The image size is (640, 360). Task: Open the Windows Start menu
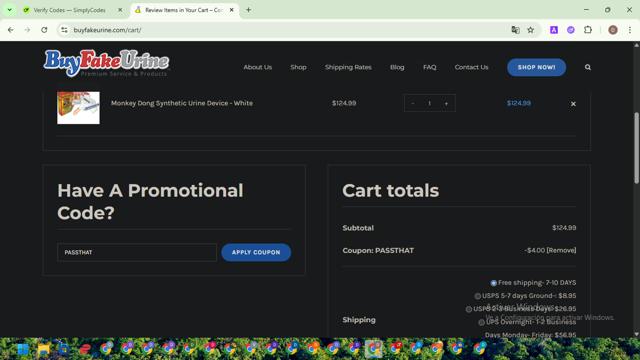pyautogui.click(x=23, y=349)
